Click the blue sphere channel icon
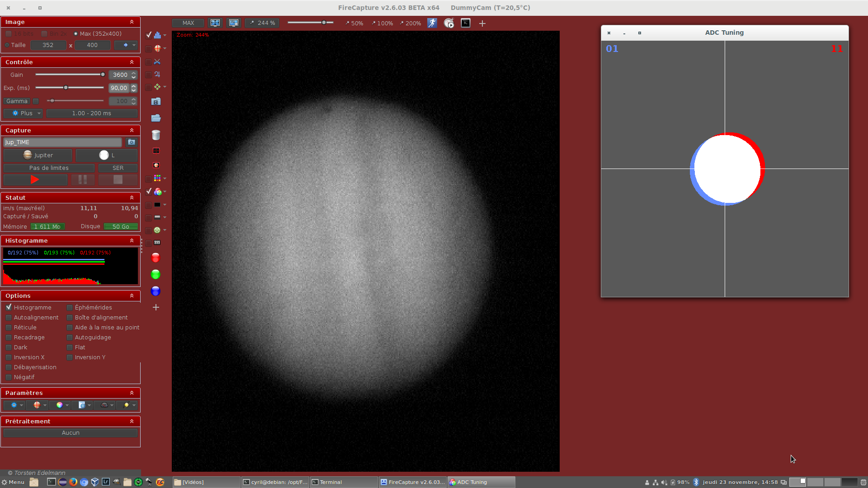Viewport: 868px width, 488px height. (156, 291)
